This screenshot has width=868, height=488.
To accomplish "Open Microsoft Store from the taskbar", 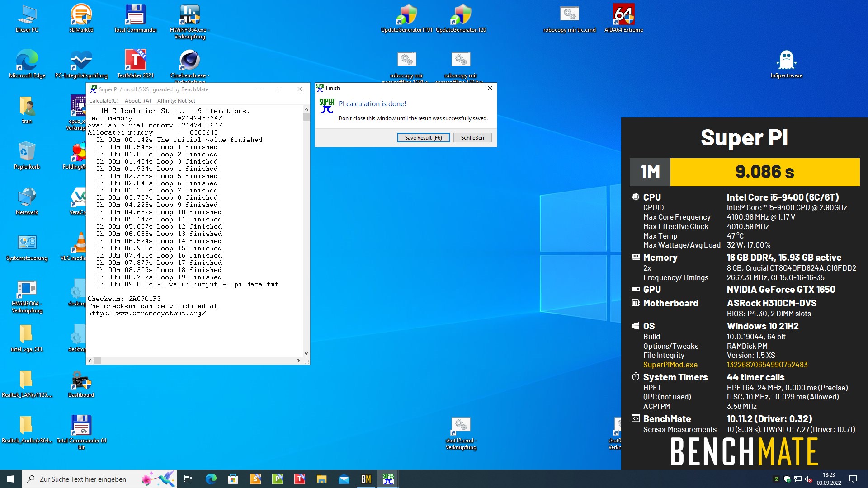I will [233, 479].
